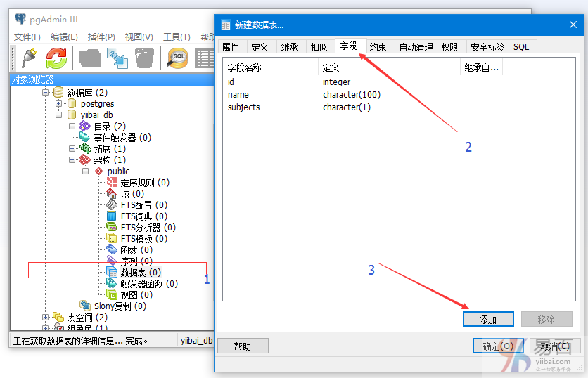This screenshot has width=588, height=378.
Task: Expand the 表空间 (2) node
Action: click(46, 318)
